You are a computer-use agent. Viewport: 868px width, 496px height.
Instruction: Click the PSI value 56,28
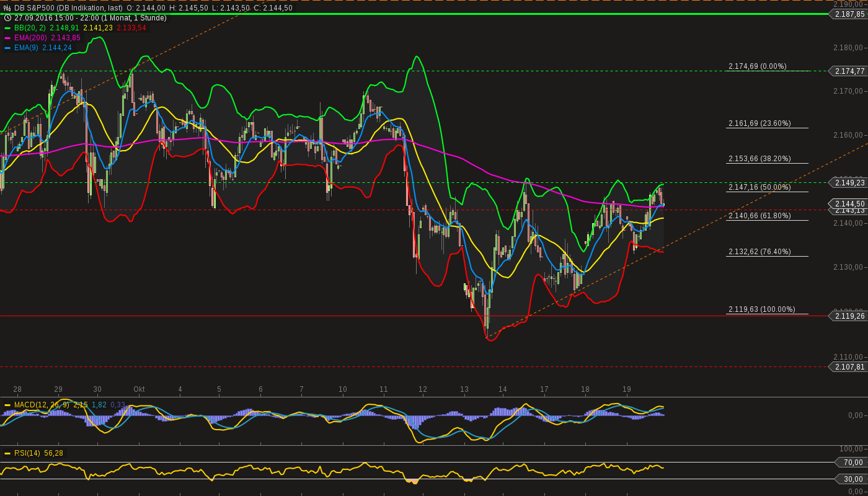tap(53, 453)
